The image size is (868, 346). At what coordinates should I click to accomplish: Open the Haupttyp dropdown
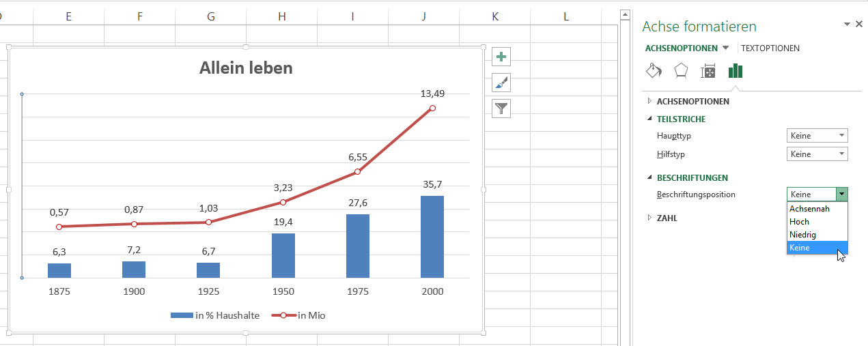pyautogui.click(x=817, y=136)
